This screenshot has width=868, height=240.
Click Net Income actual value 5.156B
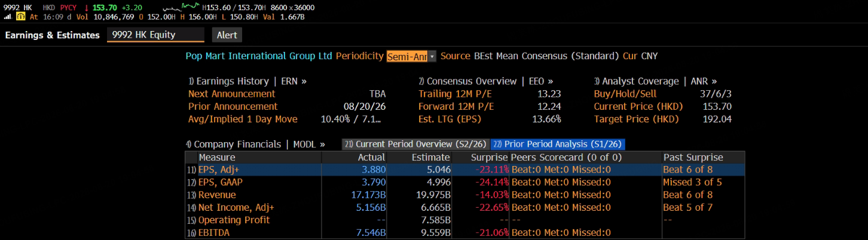point(372,208)
